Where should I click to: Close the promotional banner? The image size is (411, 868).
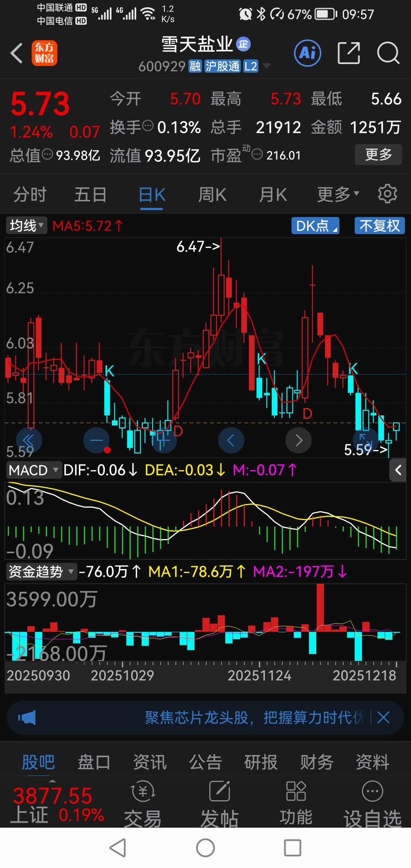[383, 718]
